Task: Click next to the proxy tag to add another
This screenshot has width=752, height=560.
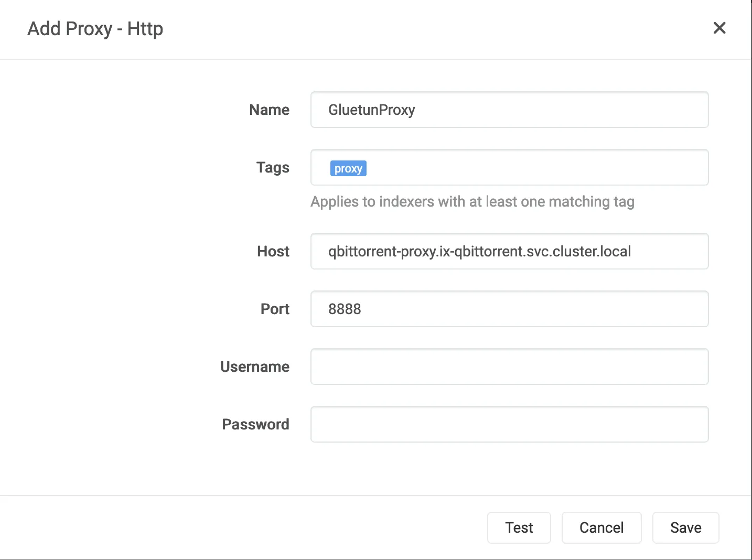Action: pos(472,168)
